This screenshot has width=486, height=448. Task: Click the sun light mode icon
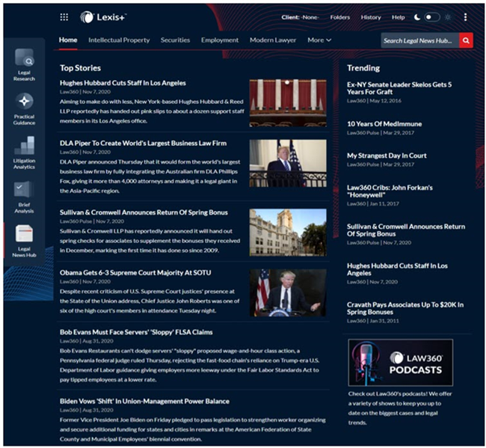click(x=448, y=17)
